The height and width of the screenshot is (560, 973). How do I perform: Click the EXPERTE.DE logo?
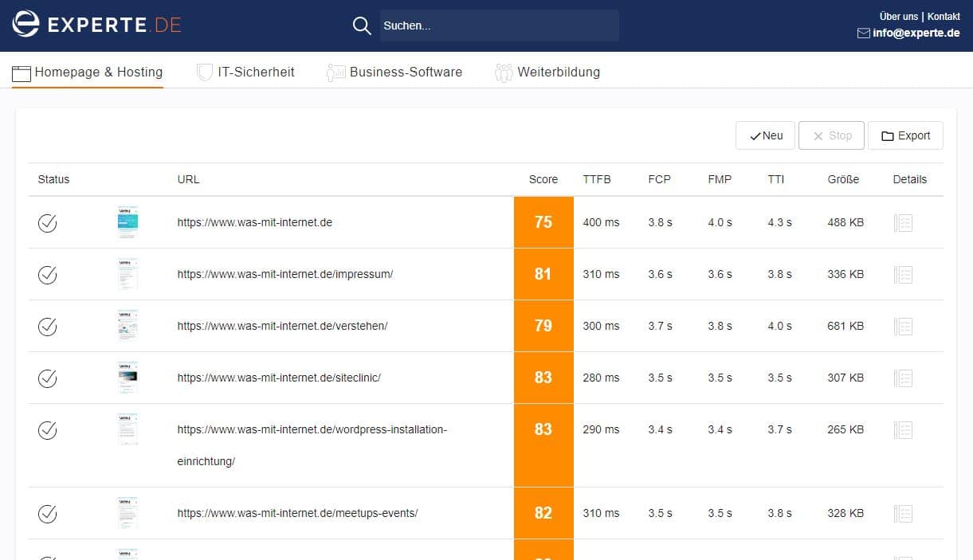[96, 25]
